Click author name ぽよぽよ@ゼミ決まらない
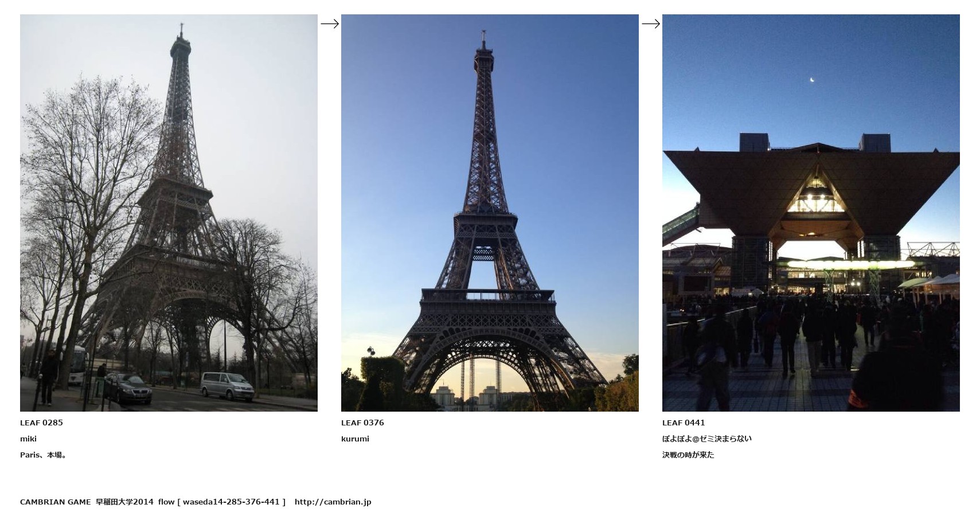Image resolution: width=980 pixels, height=516 pixels. click(706, 439)
